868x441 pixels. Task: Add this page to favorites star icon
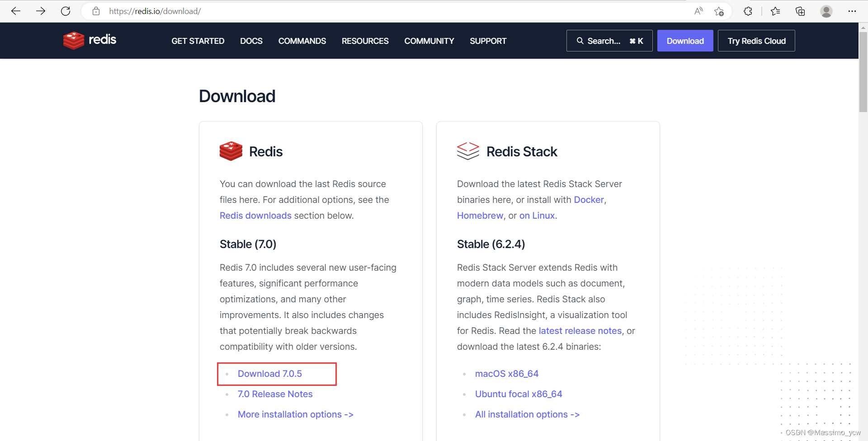point(719,11)
